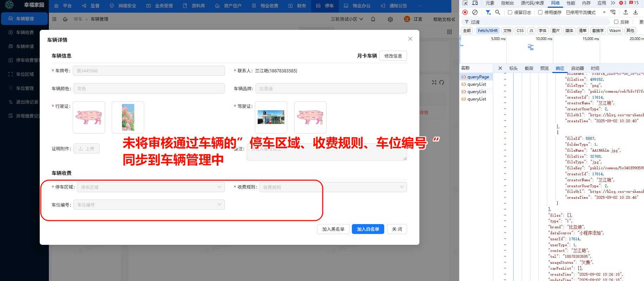Open 物业收费 in top navigation

click(265, 6)
